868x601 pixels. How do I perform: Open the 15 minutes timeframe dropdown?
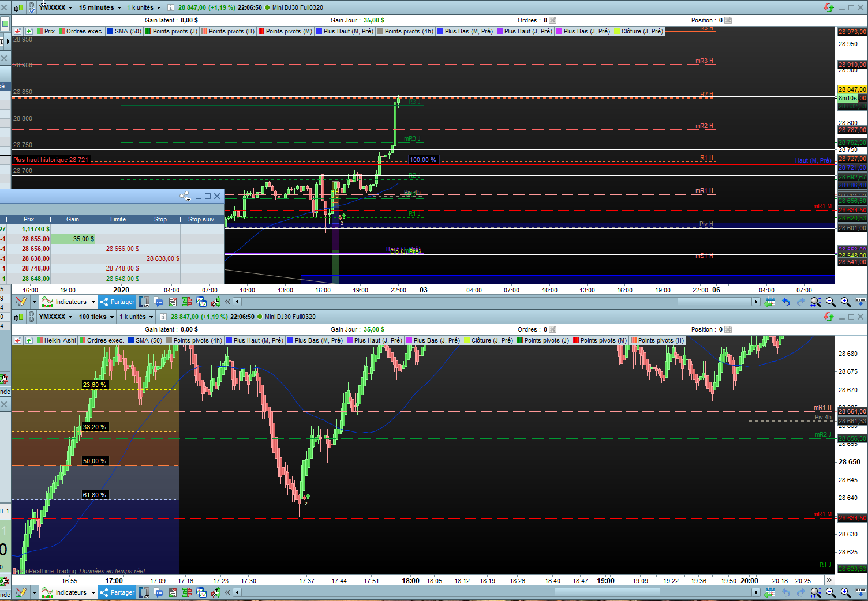click(100, 7)
